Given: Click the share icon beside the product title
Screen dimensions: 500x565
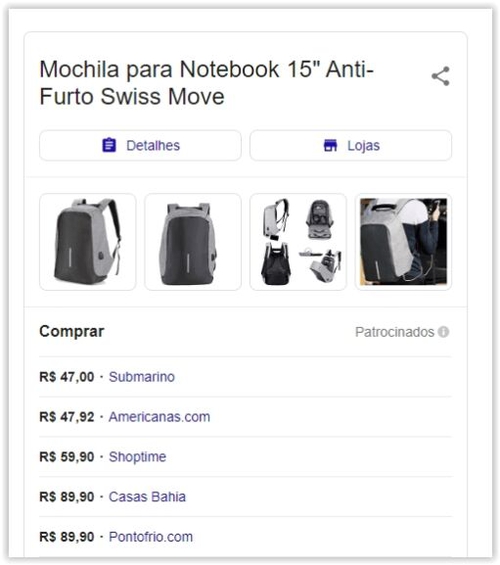Looking at the screenshot, I should pyautogui.click(x=440, y=76).
